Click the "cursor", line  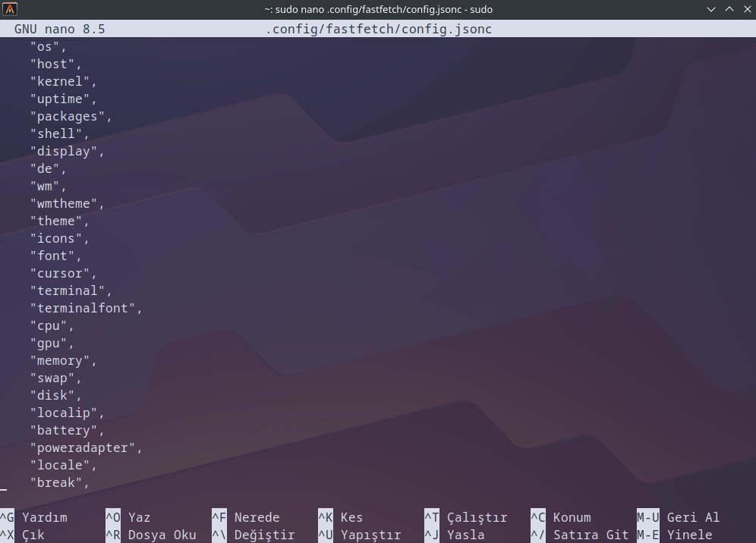[x=64, y=273]
